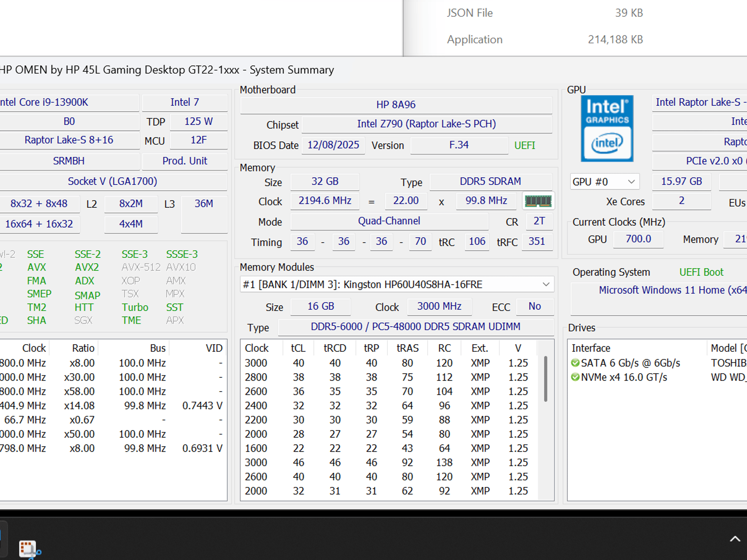Image resolution: width=747 pixels, height=560 pixels.
Task: Click the tRAS column header
Action: click(407, 348)
